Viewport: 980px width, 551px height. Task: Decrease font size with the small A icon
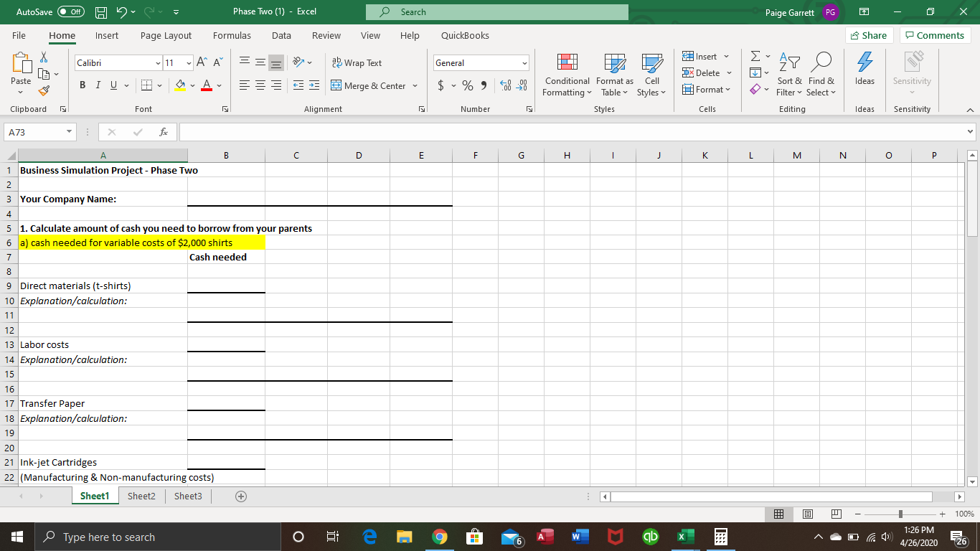217,63
